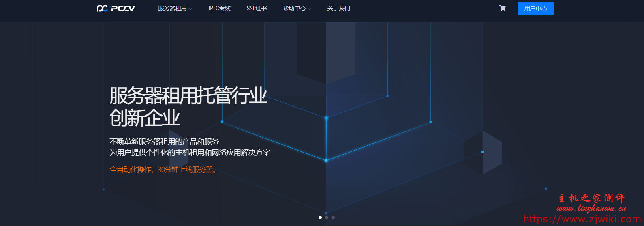Go to the IPLC专线 page
Screen dimensions: 644x226
coord(219,9)
